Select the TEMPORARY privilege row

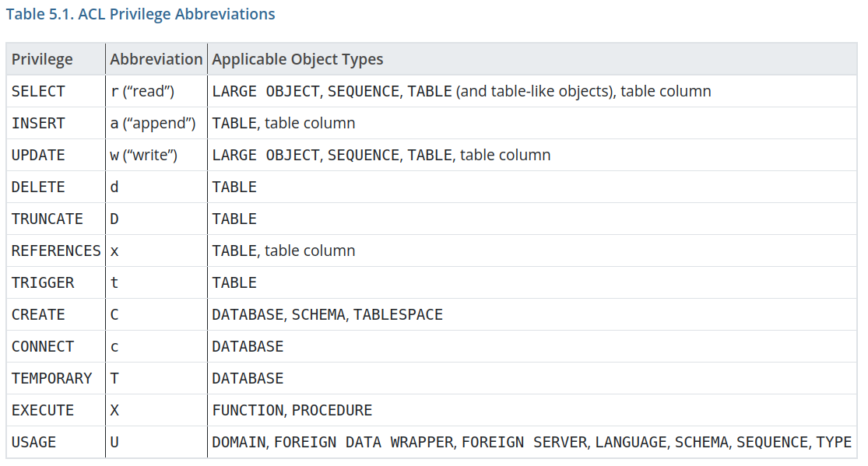[44, 378]
